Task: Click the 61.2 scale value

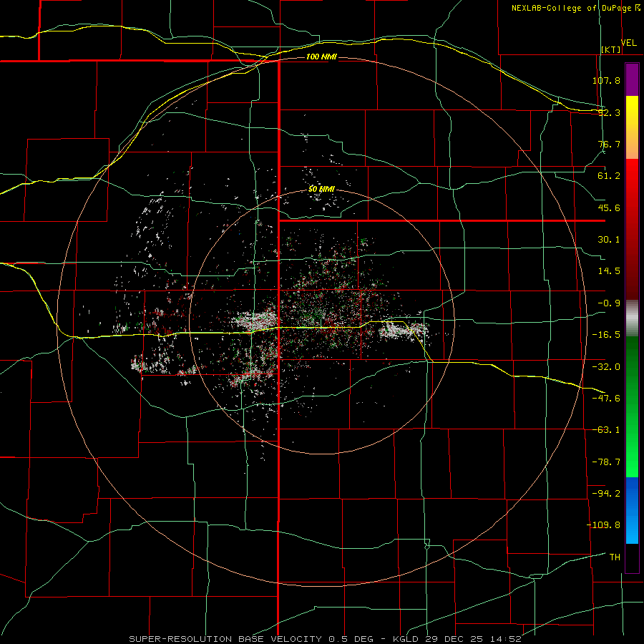Action: 609,176
